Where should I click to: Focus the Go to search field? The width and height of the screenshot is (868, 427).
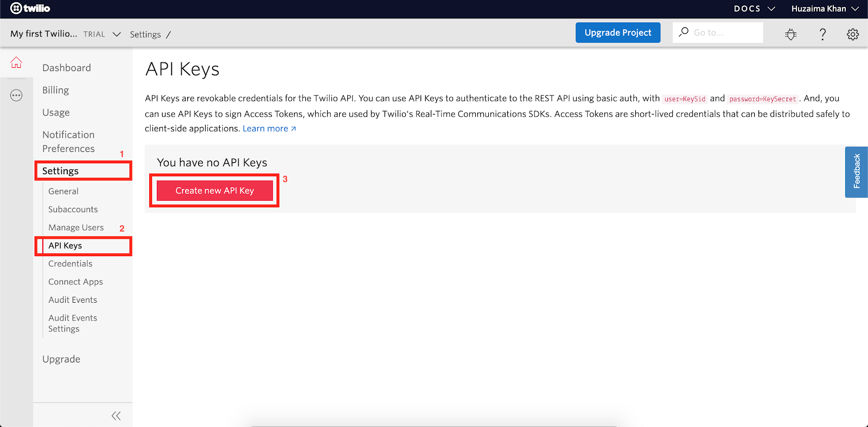(718, 33)
